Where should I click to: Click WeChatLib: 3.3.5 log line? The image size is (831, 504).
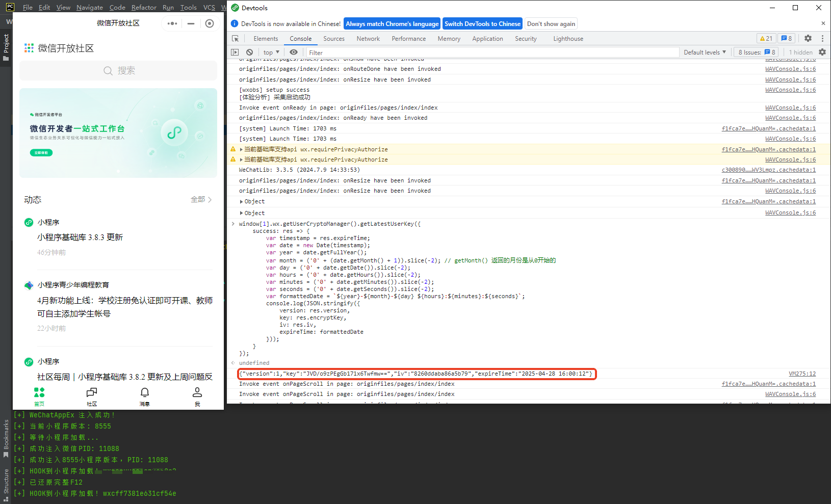click(x=299, y=170)
